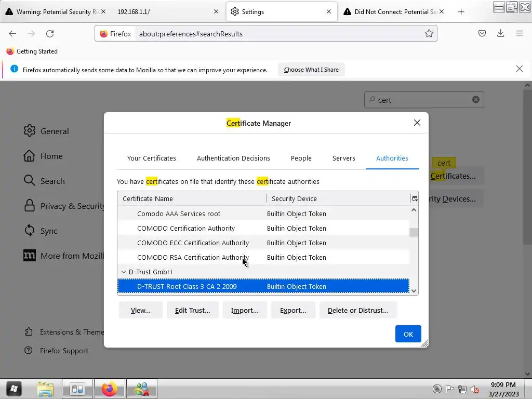Image resolution: width=532 pixels, height=399 pixels.
Task: Open Extensions & Themes link
Action: click(64, 332)
